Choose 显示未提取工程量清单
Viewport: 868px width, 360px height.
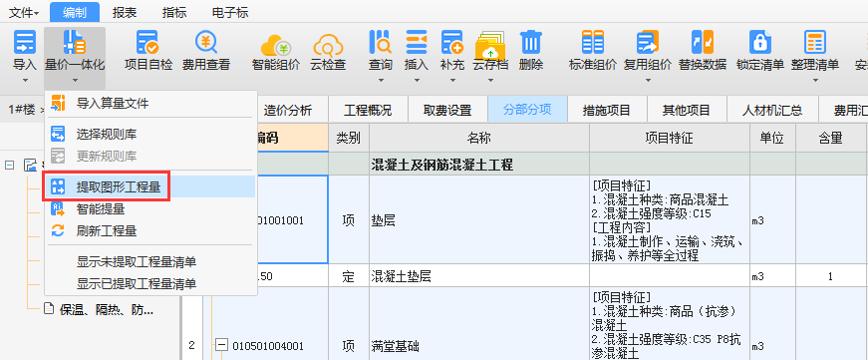[150, 262]
